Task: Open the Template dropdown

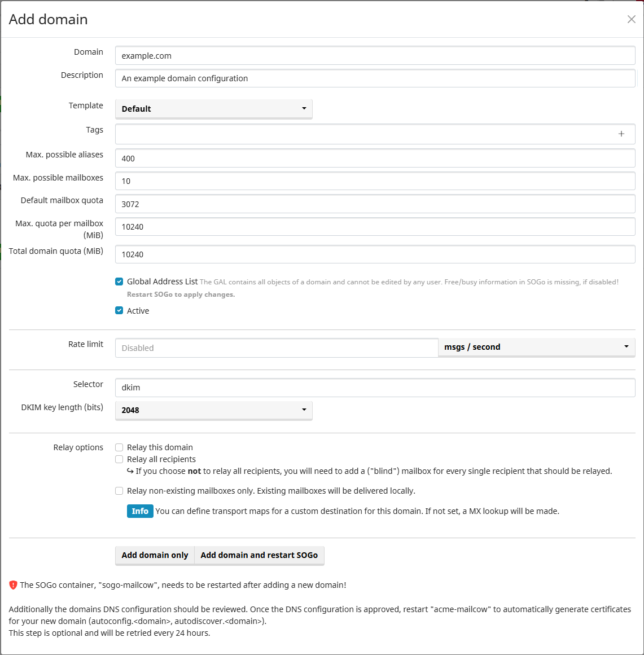Action: pyautogui.click(x=213, y=109)
